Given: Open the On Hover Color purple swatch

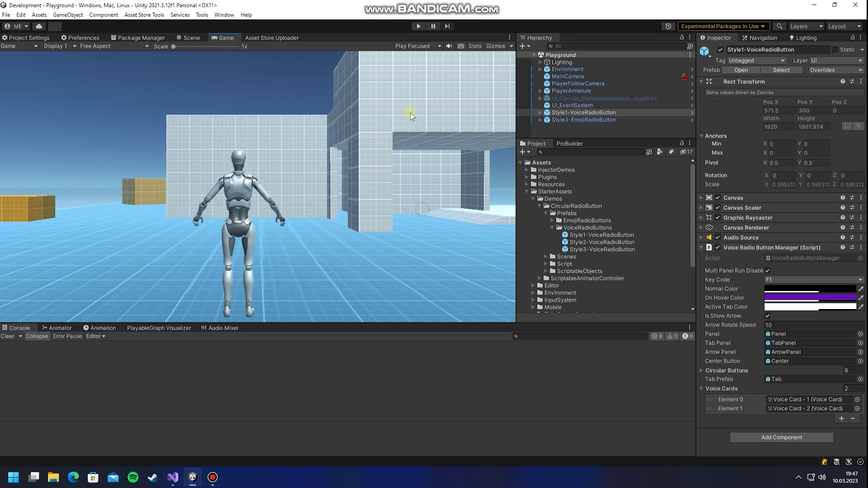Looking at the screenshot, I should click(x=810, y=298).
